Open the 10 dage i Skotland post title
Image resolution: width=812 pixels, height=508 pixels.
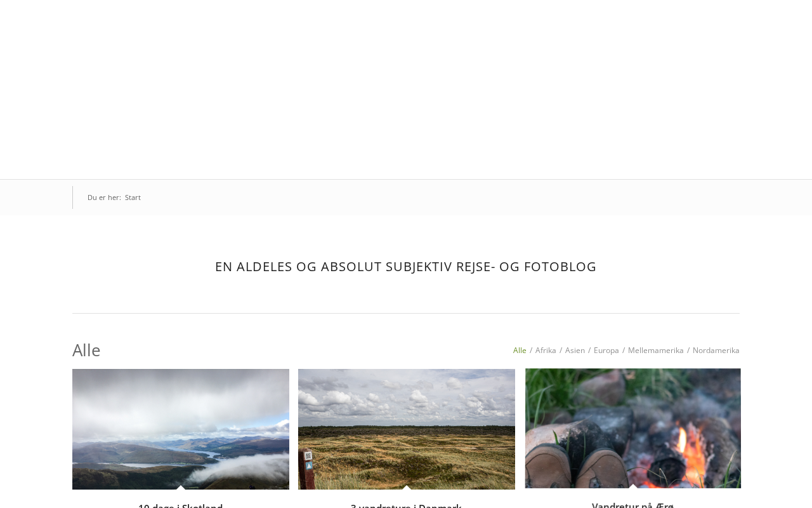pyautogui.click(x=181, y=505)
